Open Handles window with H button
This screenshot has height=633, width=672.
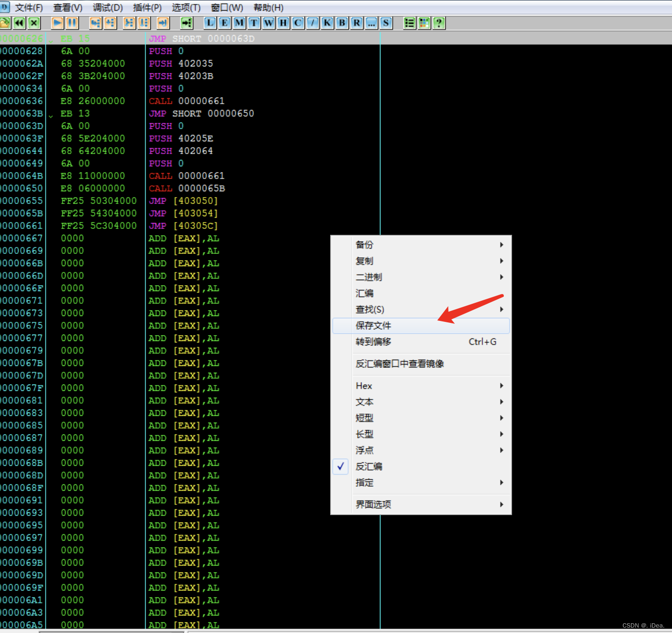pyautogui.click(x=283, y=23)
